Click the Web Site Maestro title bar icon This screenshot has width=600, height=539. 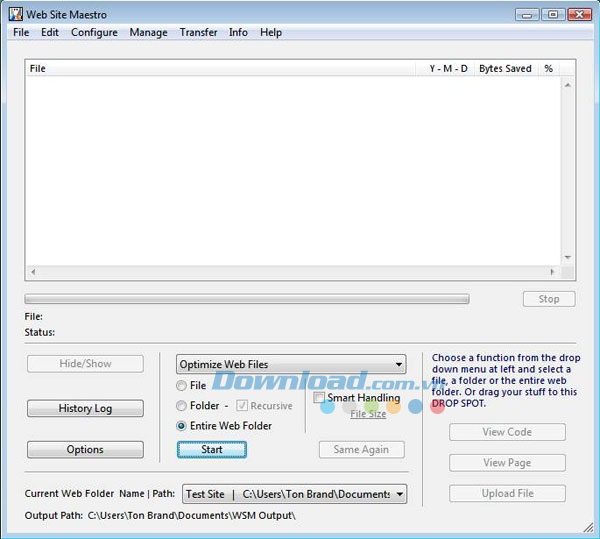[16, 14]
